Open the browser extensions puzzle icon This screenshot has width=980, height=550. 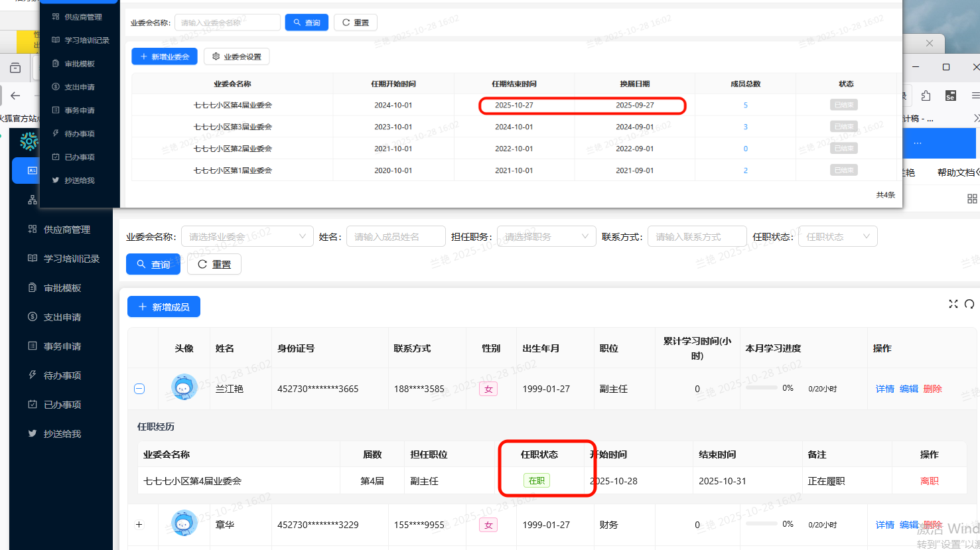click(x=926, y=96)
